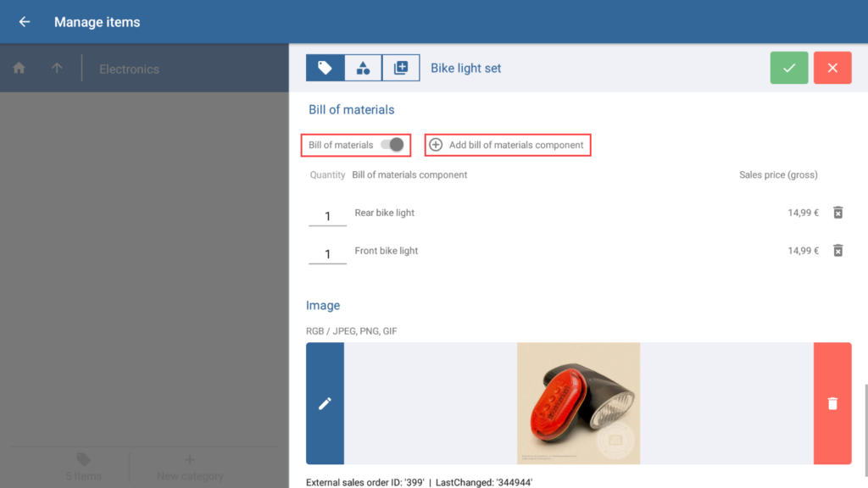Confirm changes with green checkmark
The image size is (868, 488).
(789, 68)
